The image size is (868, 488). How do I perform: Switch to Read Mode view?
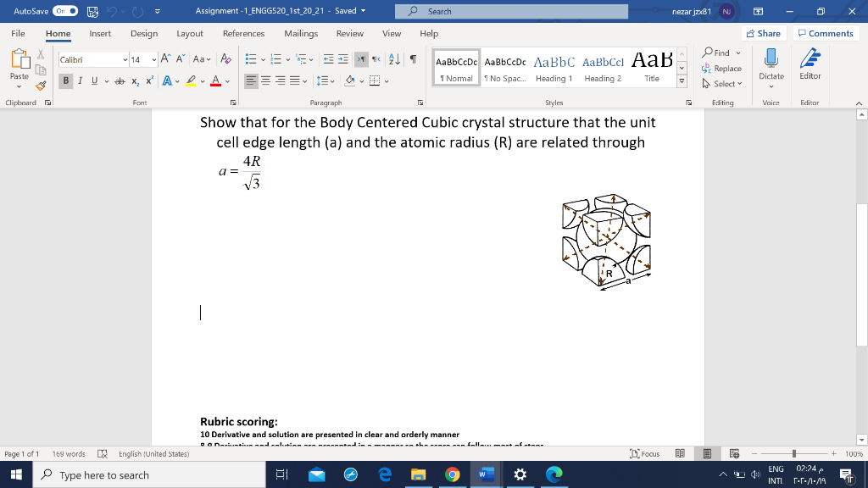click(681, 453)
